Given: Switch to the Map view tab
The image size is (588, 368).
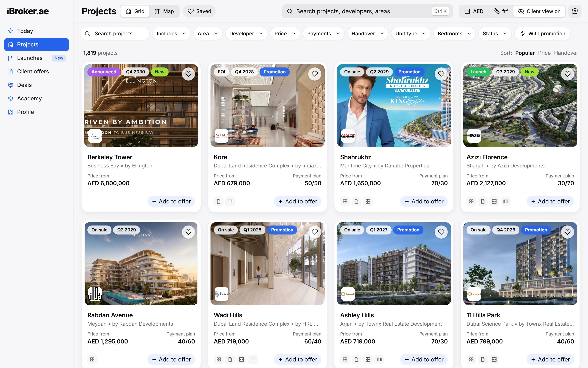Looking at the screenshot, I should pos(165,11).
